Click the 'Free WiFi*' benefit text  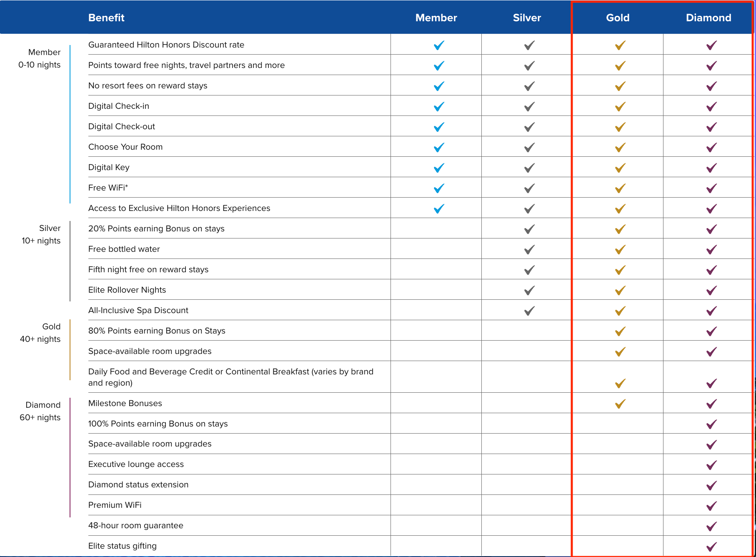(x=108, y=188)
